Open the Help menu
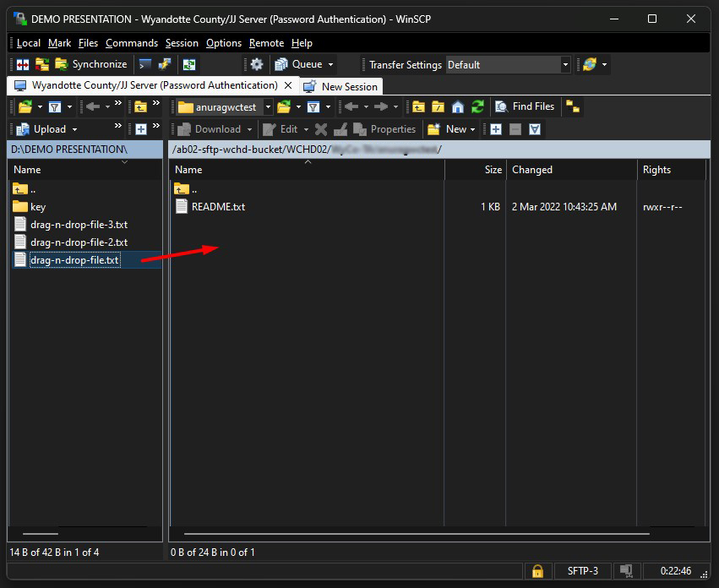The height and width of the screenshot is (588, 719). (x=302, y=43)
